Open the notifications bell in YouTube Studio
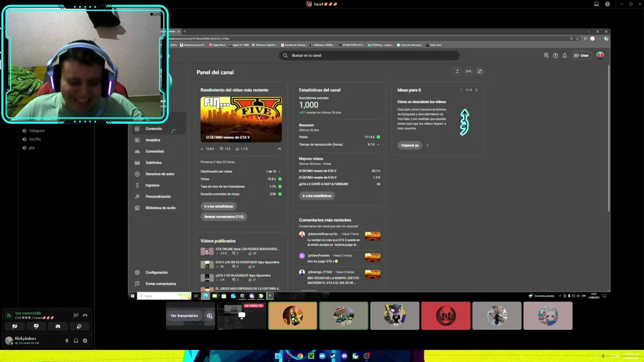644x362 pixels. click(565, 55)
